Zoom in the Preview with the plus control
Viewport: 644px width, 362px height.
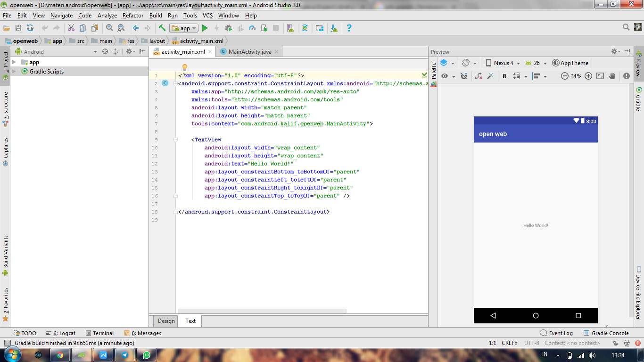588,75
